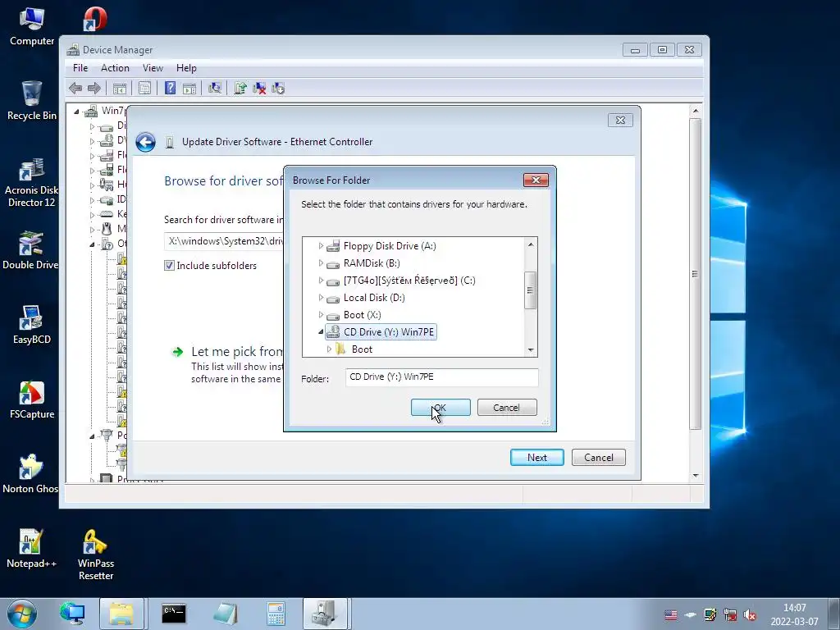
Task: Expand the Boot folder under CD Drive
Action: click(x=330, y=349)
